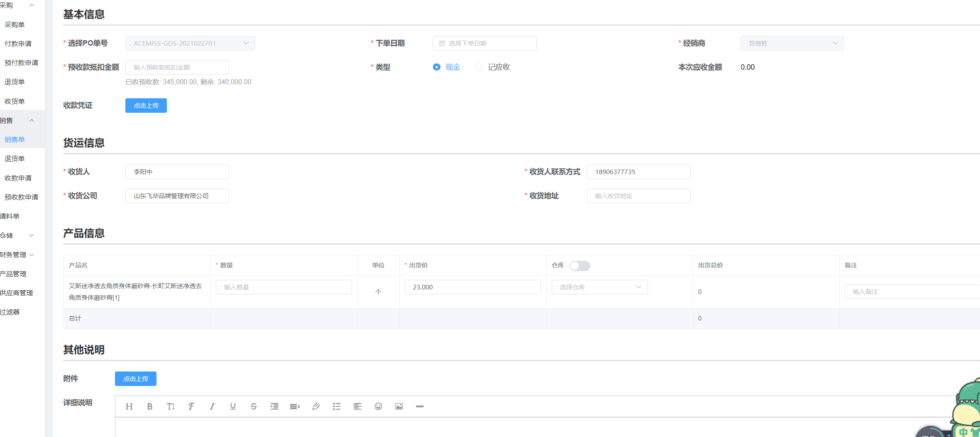980x437 pixels.
Task: Open the font family tool in editor
Action: click(191, 406)
